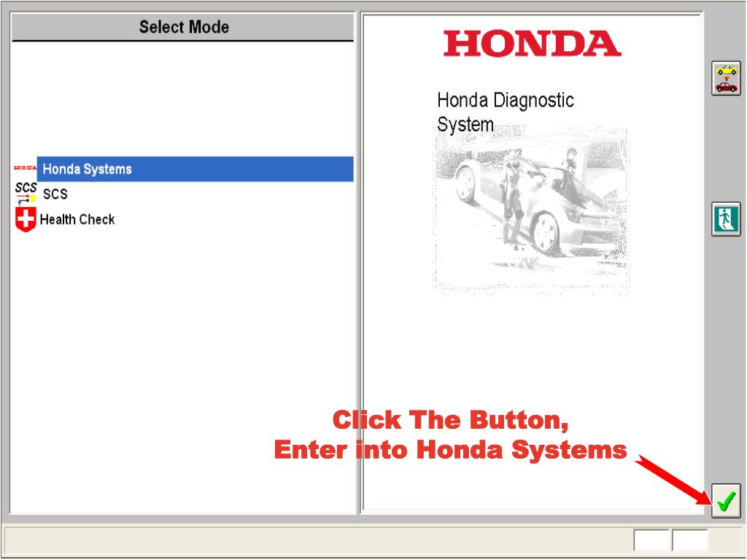The width and height of the screenshot is (747, 560).
Task: Choose Health Check from mode list
Action: click(77, 219)
